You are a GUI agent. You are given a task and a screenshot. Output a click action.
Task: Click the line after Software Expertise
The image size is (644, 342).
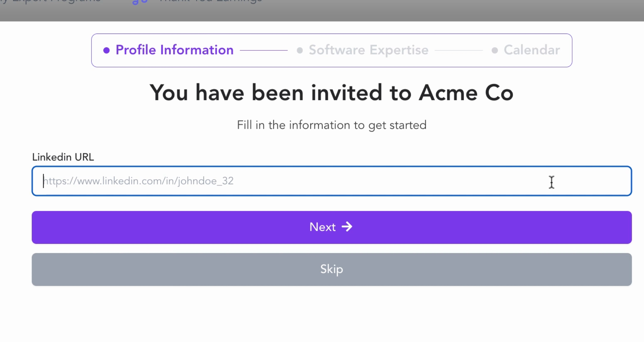point(459,50)
